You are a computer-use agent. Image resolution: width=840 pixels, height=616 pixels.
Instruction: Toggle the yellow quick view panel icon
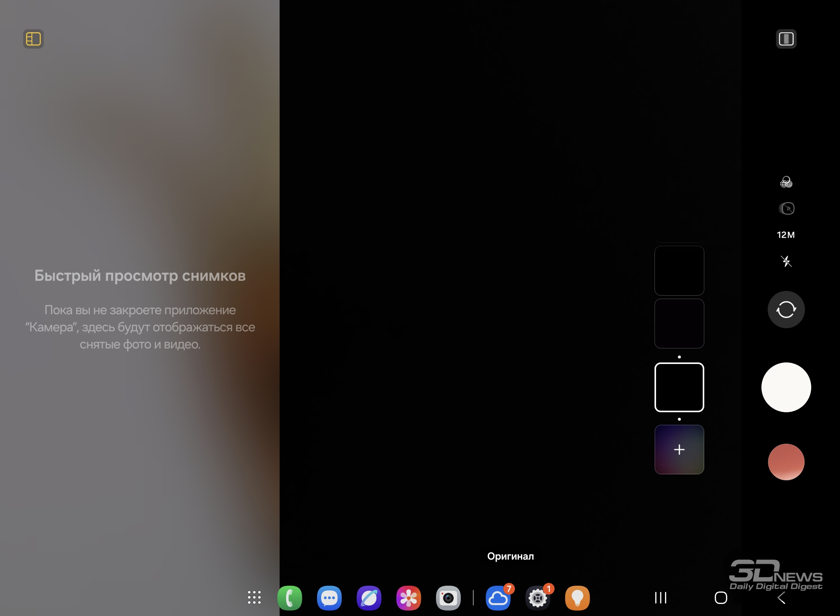click(x=33, y=39)
